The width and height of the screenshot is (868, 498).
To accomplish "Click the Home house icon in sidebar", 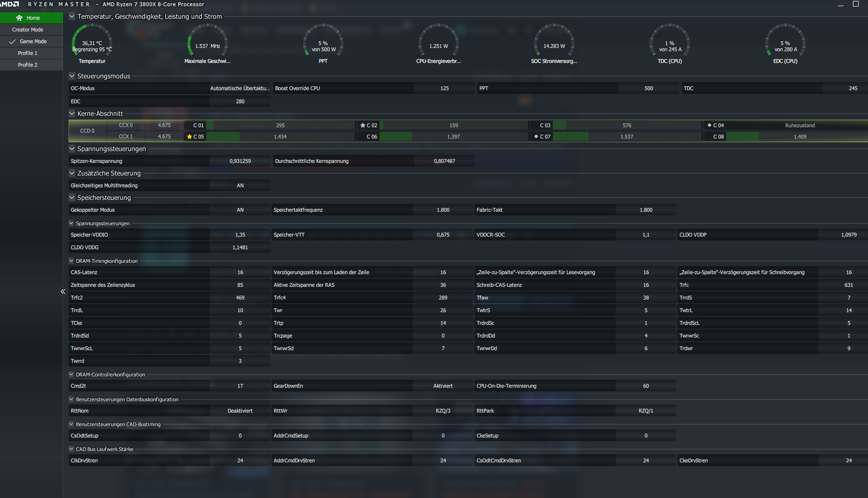I will [x=19, y=18].
